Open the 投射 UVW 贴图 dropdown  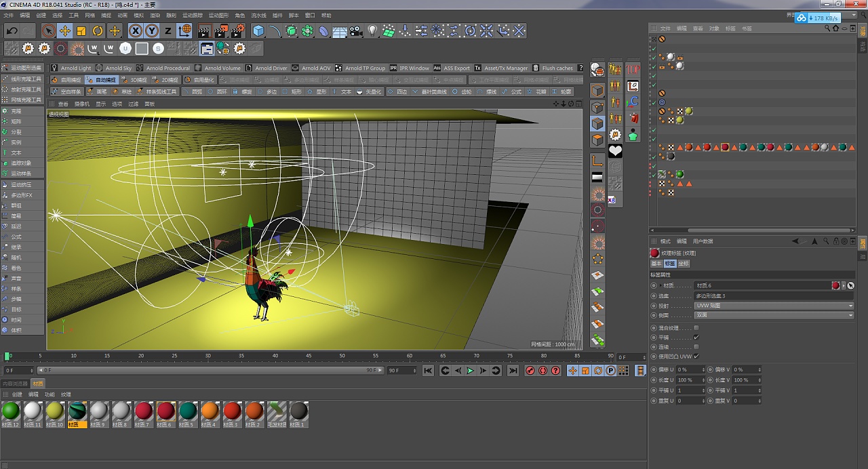(774, 306)
